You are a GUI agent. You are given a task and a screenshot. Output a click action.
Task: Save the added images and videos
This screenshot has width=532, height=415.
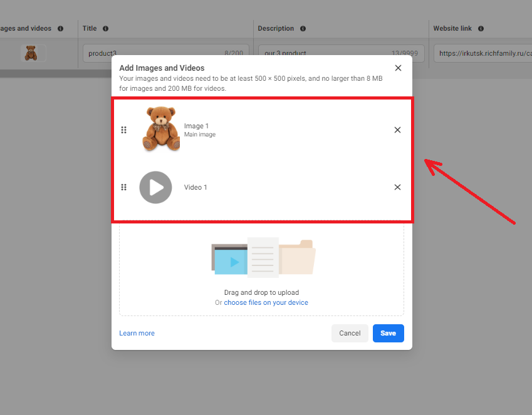pos(388,333)
